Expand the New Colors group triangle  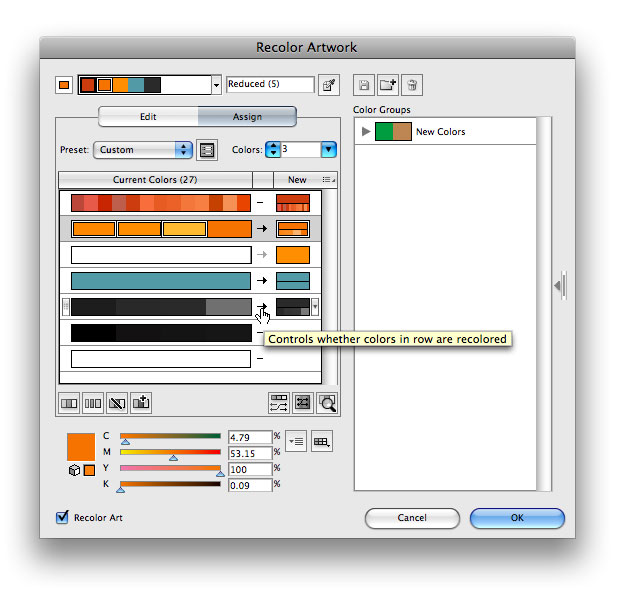point(364,132)
